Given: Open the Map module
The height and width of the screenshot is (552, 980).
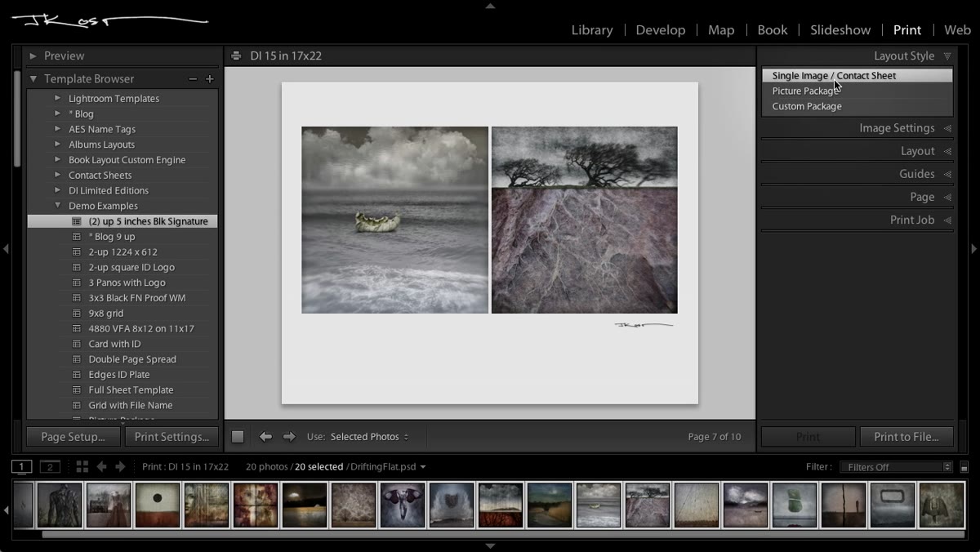Looking at the screenshot, I should (721, 30).
